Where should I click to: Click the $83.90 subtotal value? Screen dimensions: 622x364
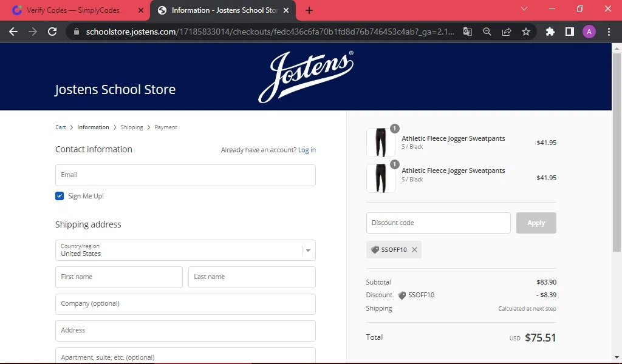546,282
